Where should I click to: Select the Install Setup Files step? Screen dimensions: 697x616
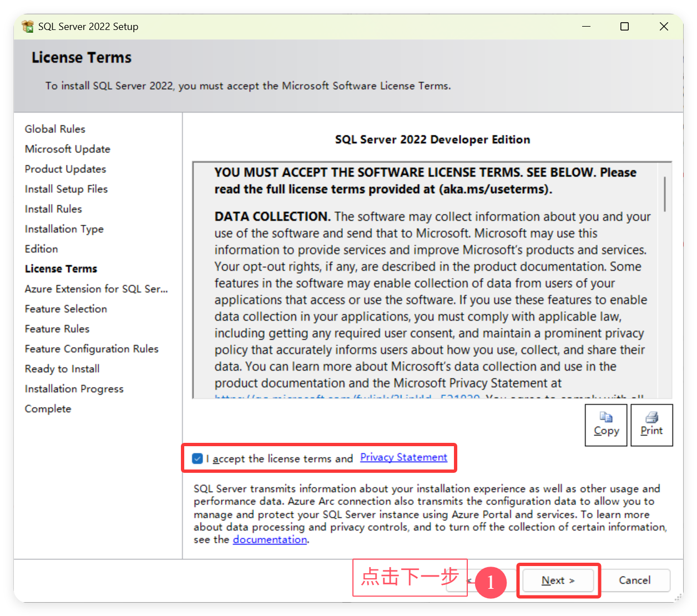tap(66, 189)
